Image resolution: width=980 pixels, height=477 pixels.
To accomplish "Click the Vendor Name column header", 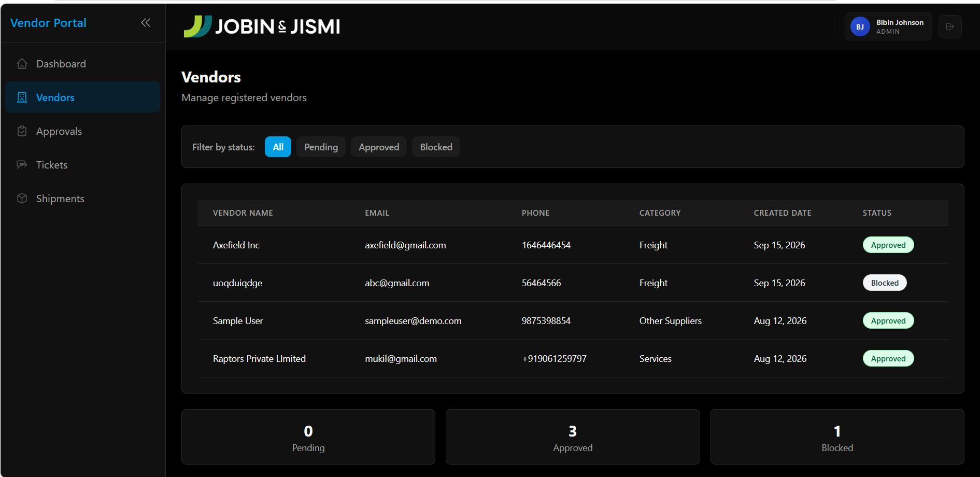I will click(x=243, y=213).
